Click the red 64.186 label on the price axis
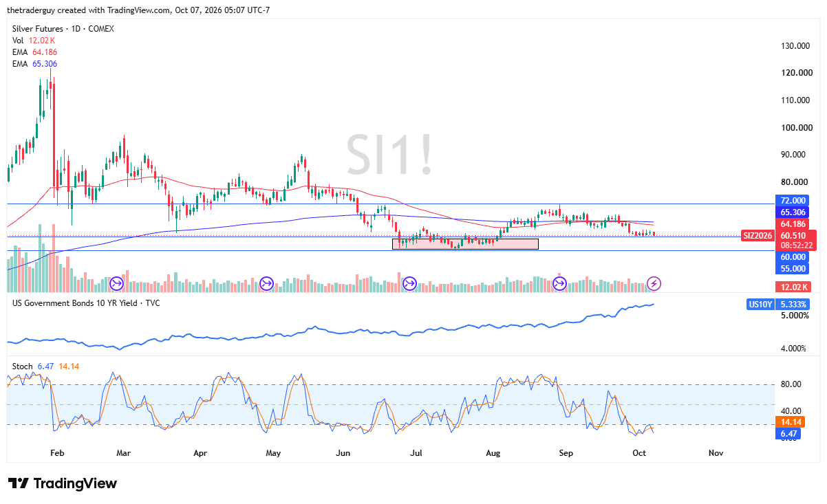 [x=793, y=224]
